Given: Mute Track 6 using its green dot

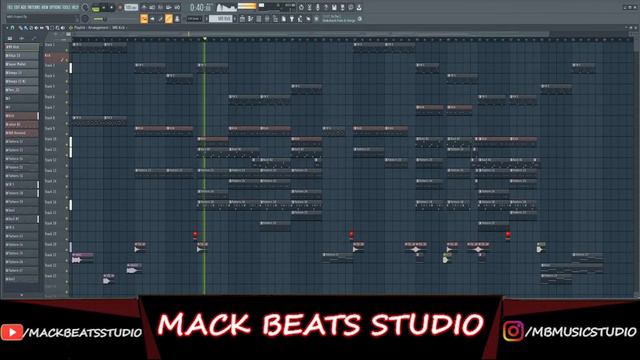Looking at the screenshot, I should pyautogui.click(x=67, y=103).
